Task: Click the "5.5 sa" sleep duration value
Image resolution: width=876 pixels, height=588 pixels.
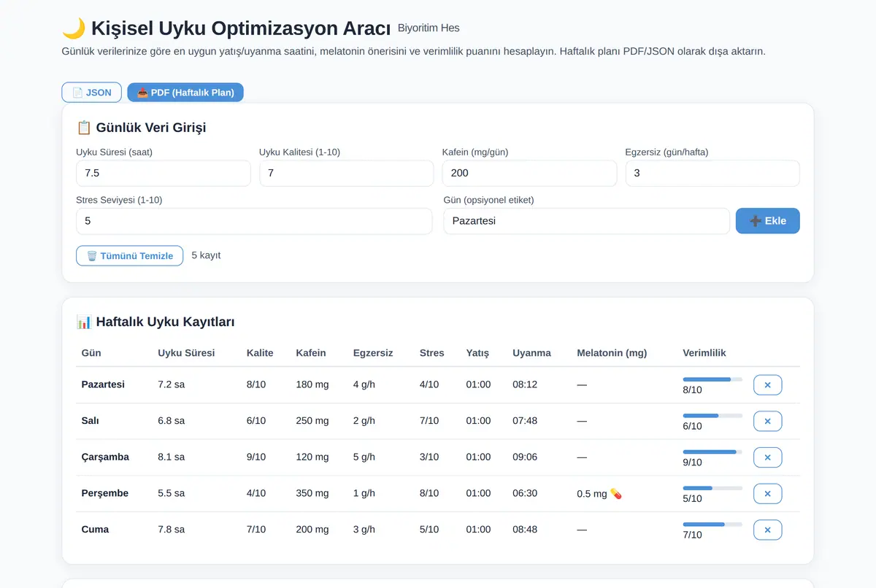Action: click(172, 494)
